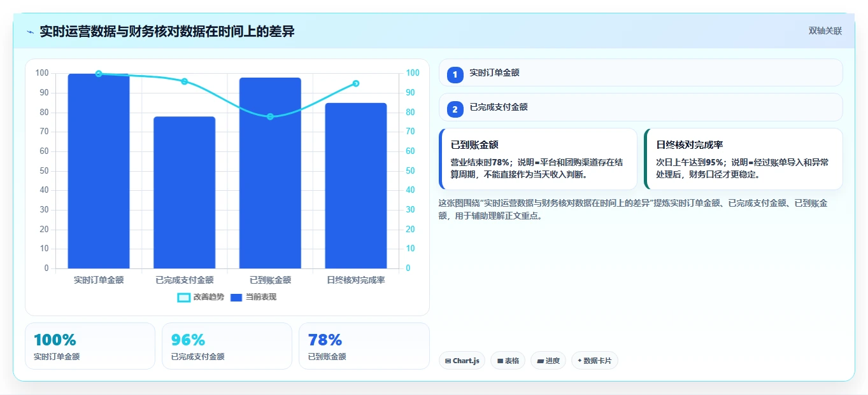Click the x-axis label 已到账金额
Image resolution: width=868 pixels, height=395 pixels.
tap(270, 280)
